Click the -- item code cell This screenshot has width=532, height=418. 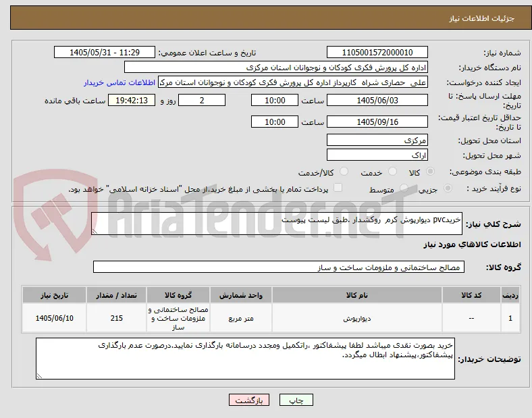tap(471, 318)
